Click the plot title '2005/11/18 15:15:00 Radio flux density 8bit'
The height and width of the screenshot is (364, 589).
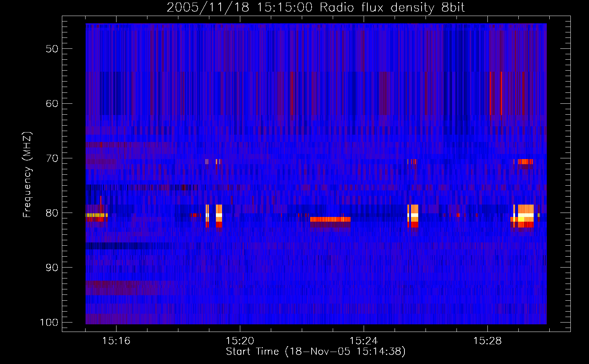316,7
